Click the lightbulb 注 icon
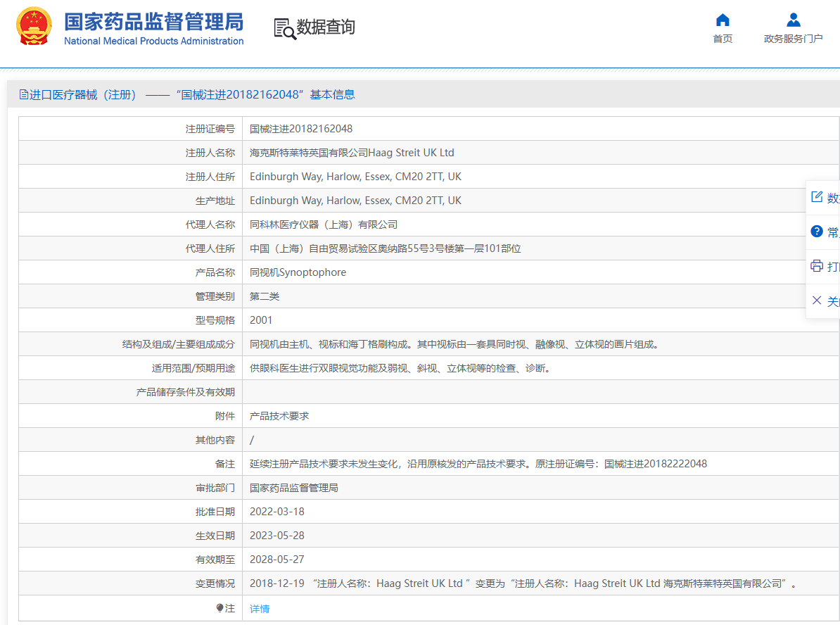This screenshot has height=625, width=840. pos(219,608)
